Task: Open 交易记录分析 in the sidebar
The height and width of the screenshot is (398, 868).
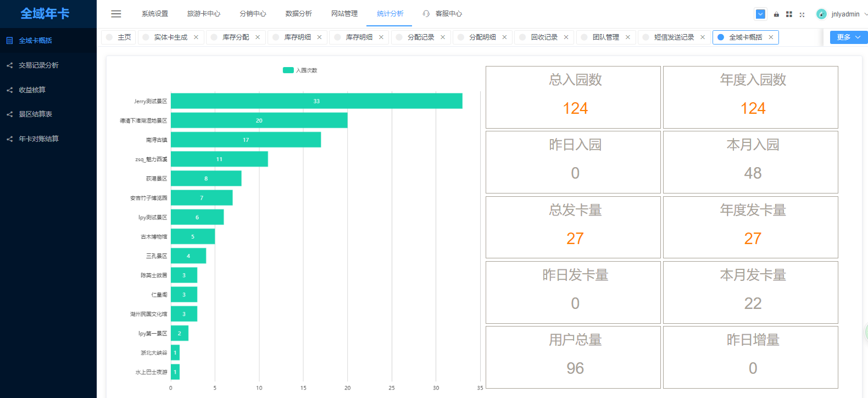Action: (38, 65)
